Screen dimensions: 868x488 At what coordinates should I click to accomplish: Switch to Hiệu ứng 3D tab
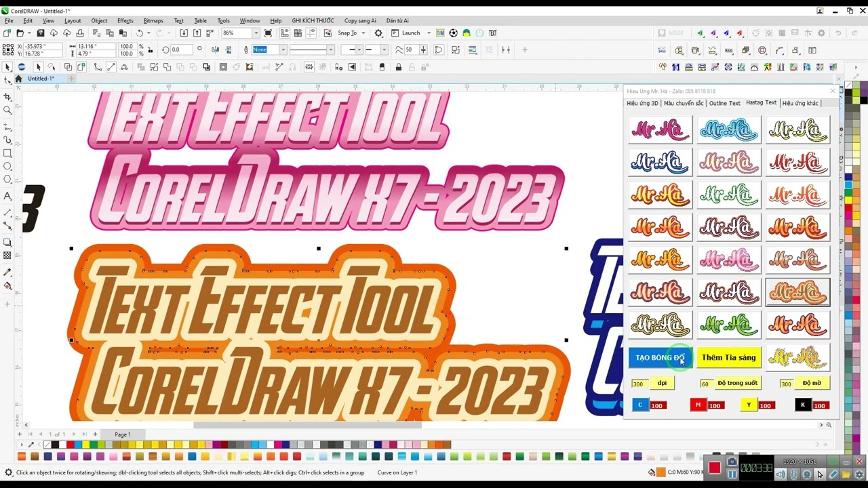[642, 103]
